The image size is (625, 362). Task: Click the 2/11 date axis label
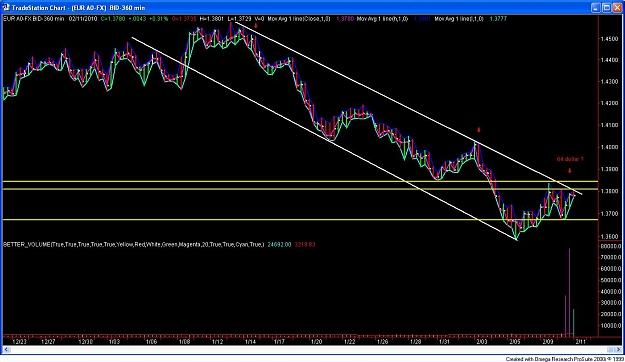click(x=580, y=342)
